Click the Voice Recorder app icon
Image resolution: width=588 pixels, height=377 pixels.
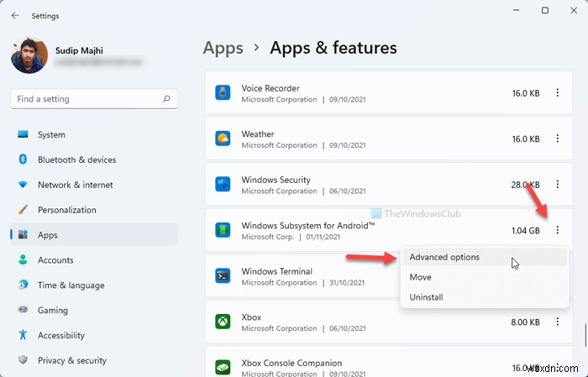223,93
